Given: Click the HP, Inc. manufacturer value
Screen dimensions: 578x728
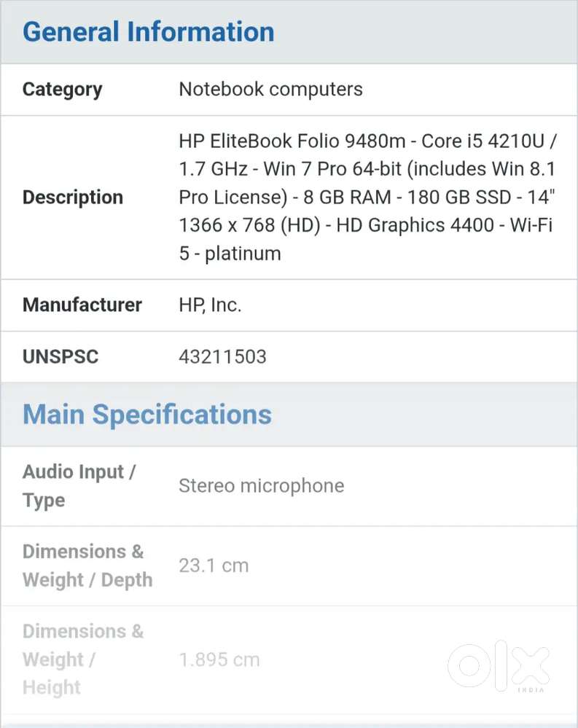Looking at the screenshot, I should [x=210, y=305].
